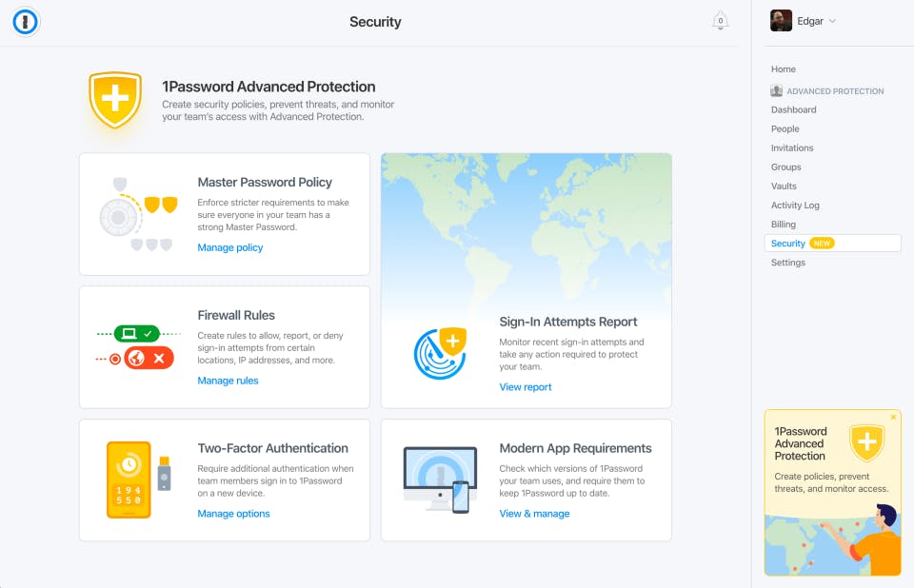Click Edgar's profile avatar photo

pyautogui.click(x=781, y=20)
